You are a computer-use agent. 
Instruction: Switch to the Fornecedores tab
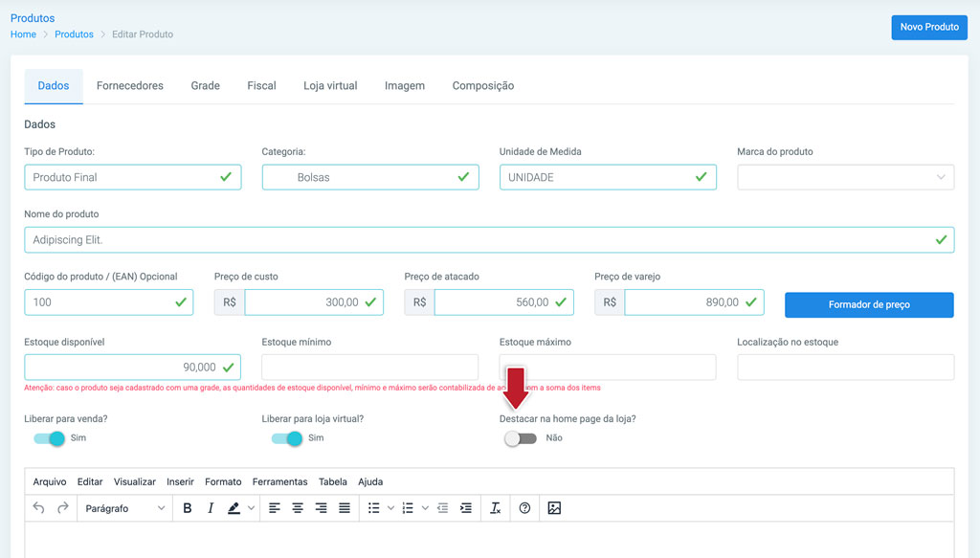130,85
